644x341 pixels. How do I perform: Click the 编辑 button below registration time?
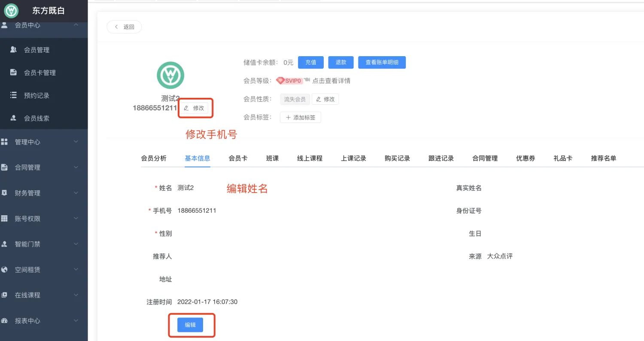[190, 325]
